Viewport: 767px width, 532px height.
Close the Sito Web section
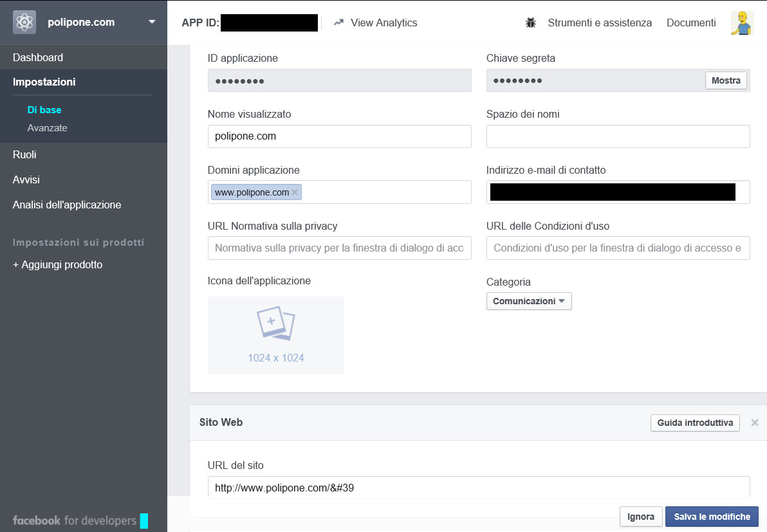point(755,423)
